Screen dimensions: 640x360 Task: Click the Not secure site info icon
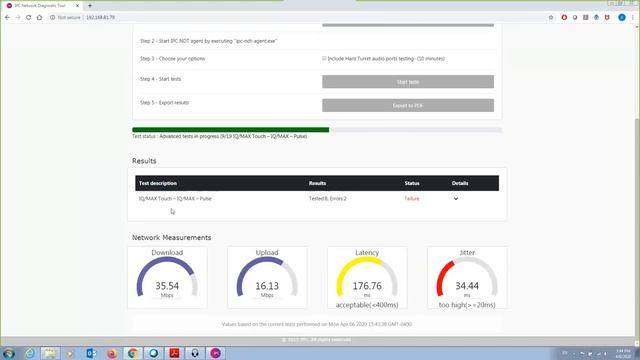pyautogui.click(x=53, y=18)
